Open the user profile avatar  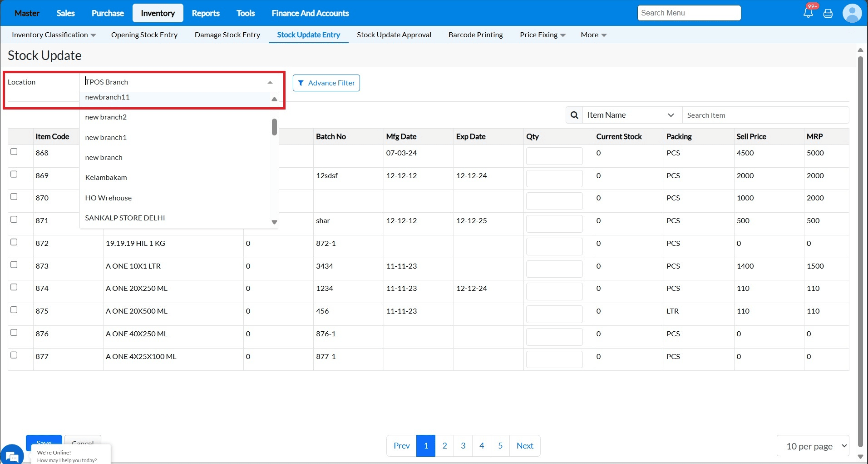click(x=852, y=13)
